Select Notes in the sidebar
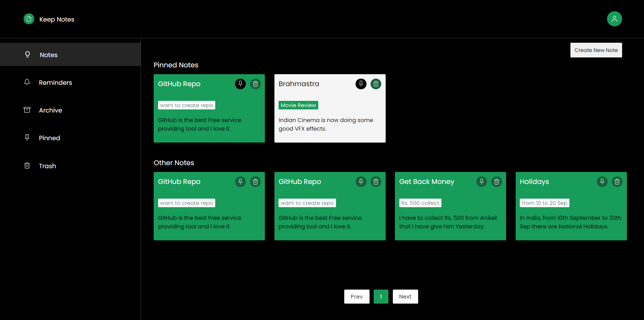 (x=70, y=54)
